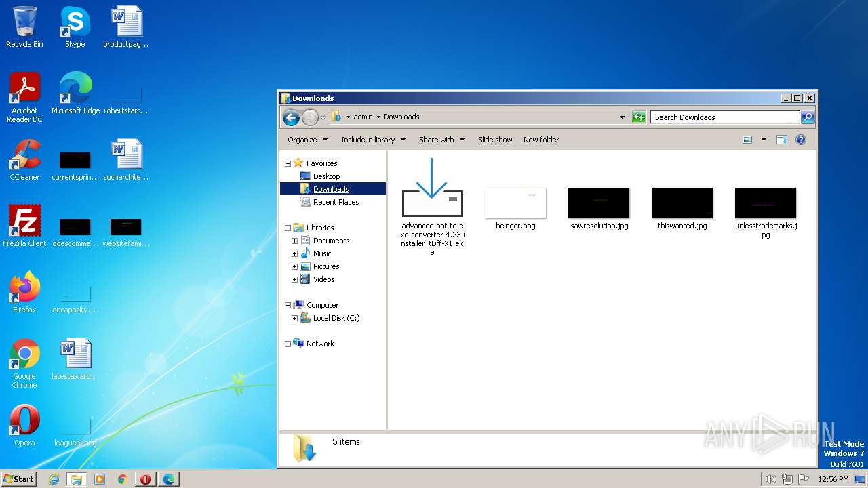Show the preview pane

(x=782, y=140)
